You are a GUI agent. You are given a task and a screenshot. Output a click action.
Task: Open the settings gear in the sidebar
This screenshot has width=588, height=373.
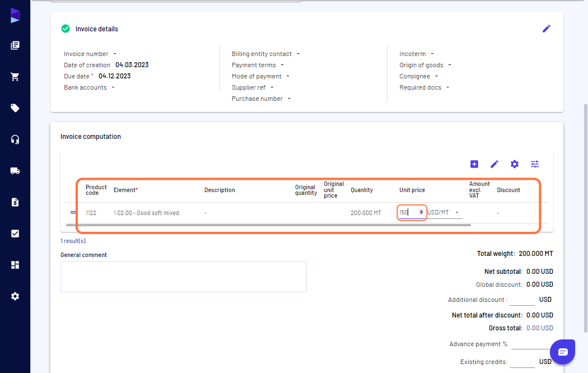pyautogui.click(x=15, y=296)
